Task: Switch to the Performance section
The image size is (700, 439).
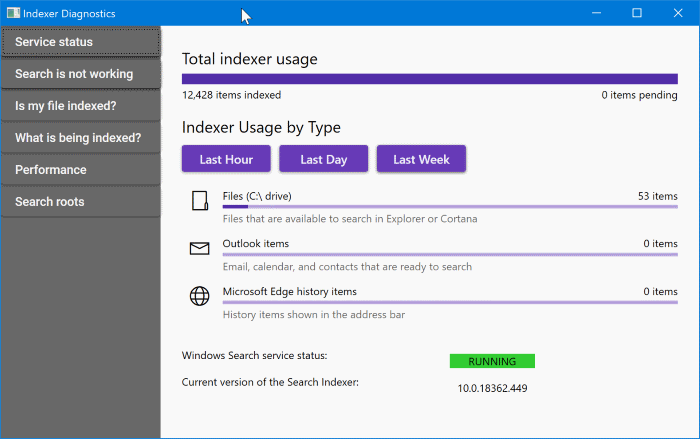Action: pyautogui.click(x=80, y=170)
